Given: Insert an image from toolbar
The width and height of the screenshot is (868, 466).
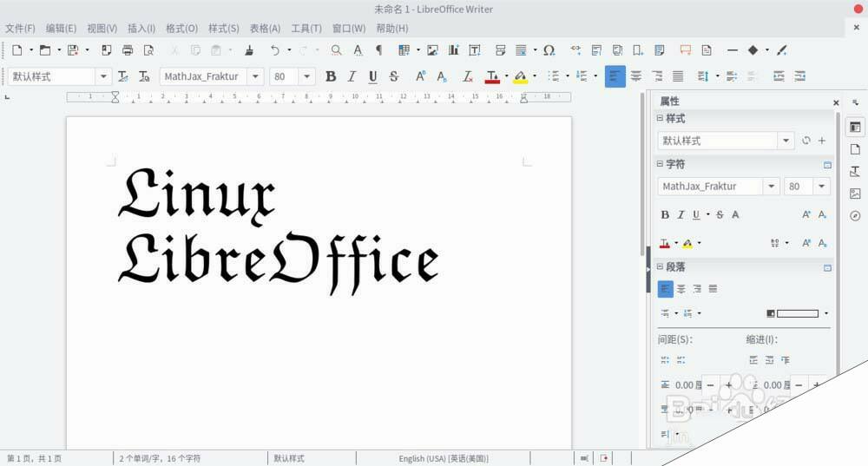Looking at the screenshot, I should point(432,50).
